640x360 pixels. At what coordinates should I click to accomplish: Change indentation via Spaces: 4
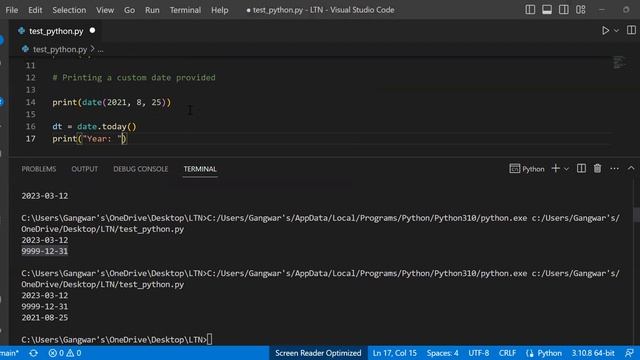pyautogui.click(x=442, y=353)
